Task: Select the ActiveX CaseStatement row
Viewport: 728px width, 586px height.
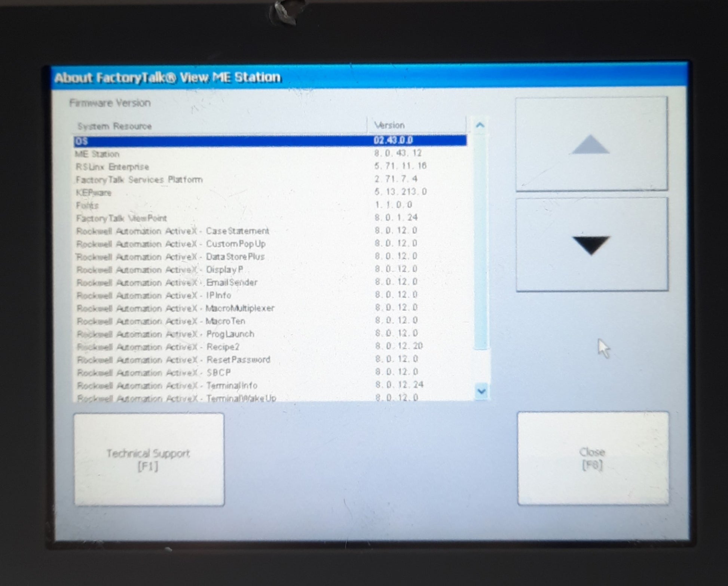Action: [x=270, y=231]
